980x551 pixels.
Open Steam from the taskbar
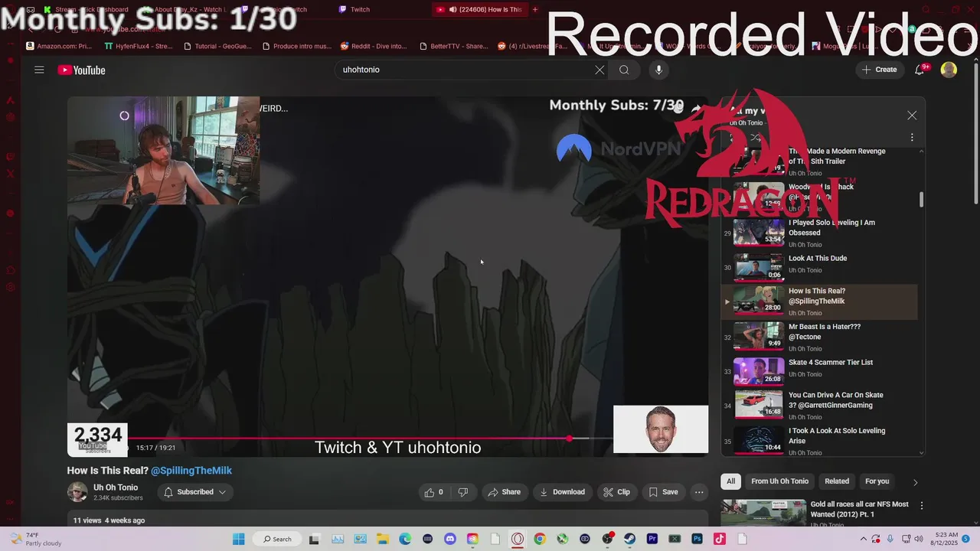(630, 539)
